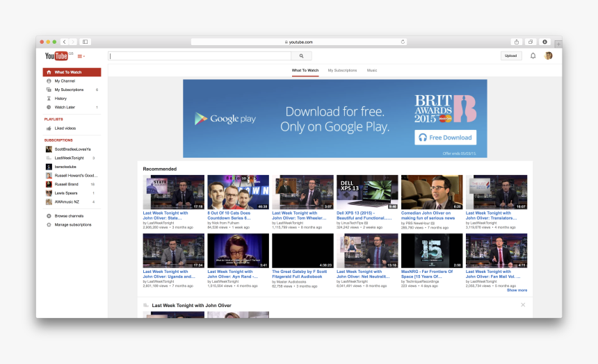Open The Great Gatsby audiobook thumbnail
The width and height of the screenshot is (598, 364).
click(302, 251)
